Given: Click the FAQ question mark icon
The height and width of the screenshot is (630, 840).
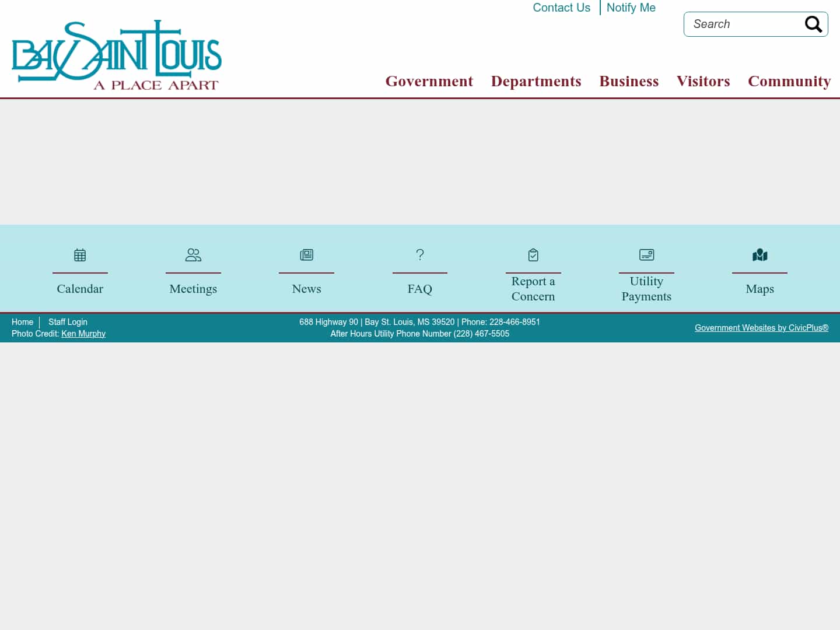Looking at the screenshot, I should [420, 255].
